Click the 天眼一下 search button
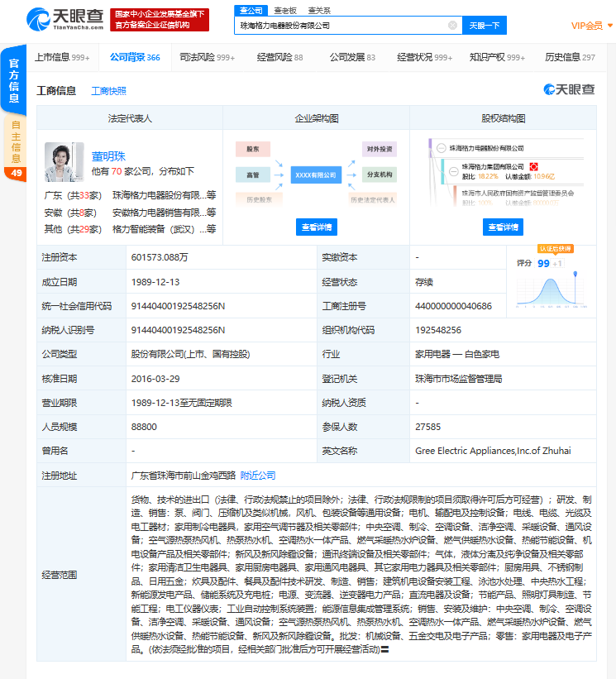The height and width of the screenshot is (679, 616). click(485, 26)
